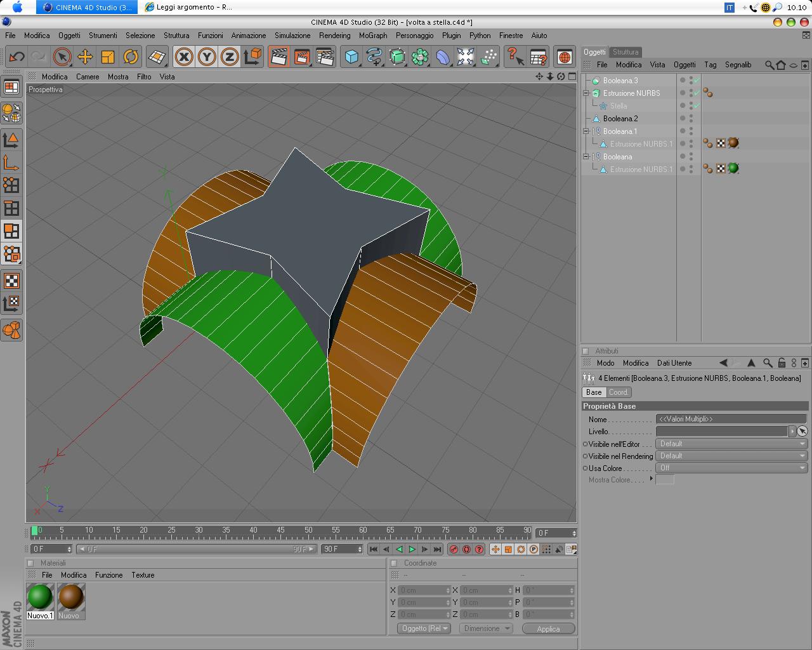Image resolution: width=812 pixels, height=650 pixels.
Task: Open the MoGraph menu
Action: coord(372,36)
